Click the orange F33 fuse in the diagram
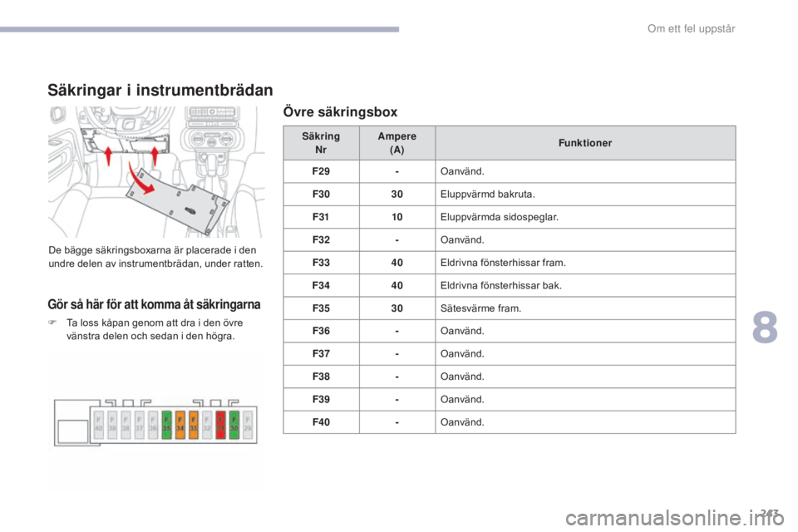Viewport: 798px width, 532px height. point(194,424)
